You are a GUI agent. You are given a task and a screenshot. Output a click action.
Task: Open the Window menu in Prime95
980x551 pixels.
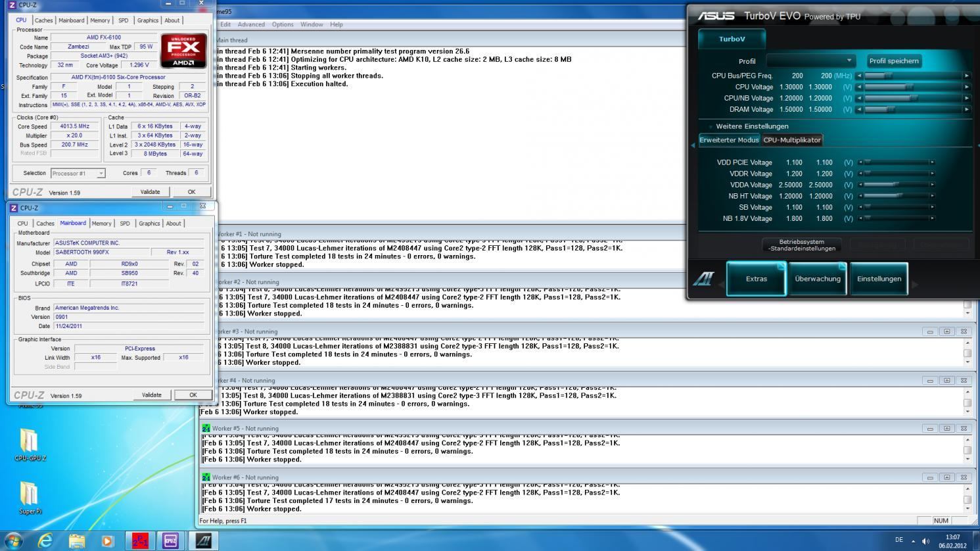pos(312,24)
